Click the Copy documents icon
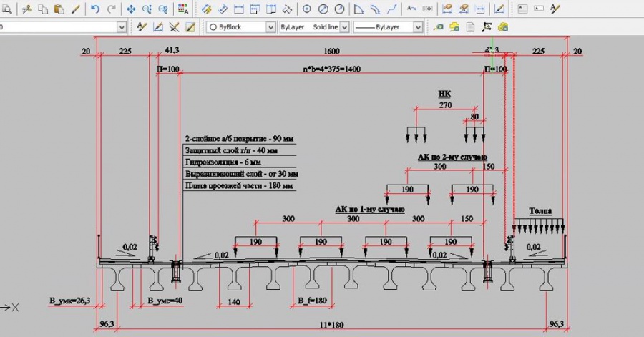 coord(43,9)
